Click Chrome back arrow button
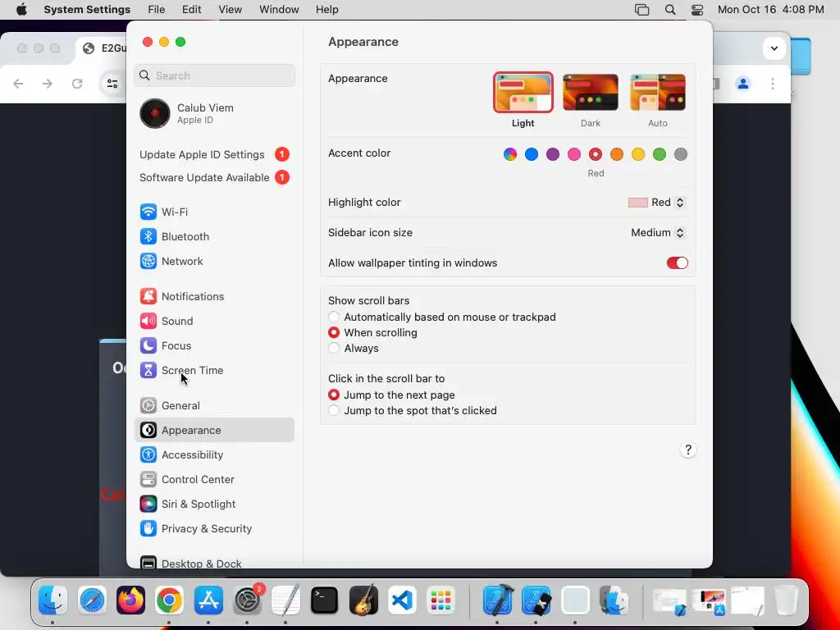The width and height of the screenshot is (840, 630). 18,84
